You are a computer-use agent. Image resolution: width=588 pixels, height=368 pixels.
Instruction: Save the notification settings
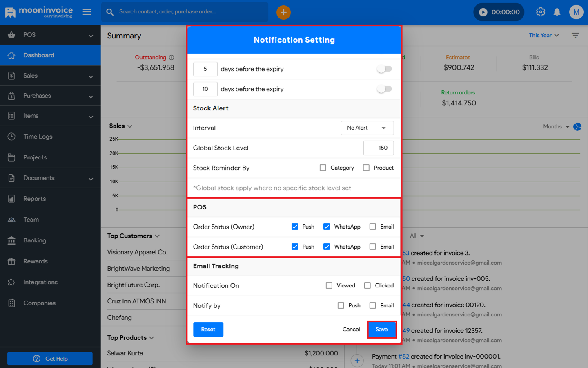pos(381,329)
